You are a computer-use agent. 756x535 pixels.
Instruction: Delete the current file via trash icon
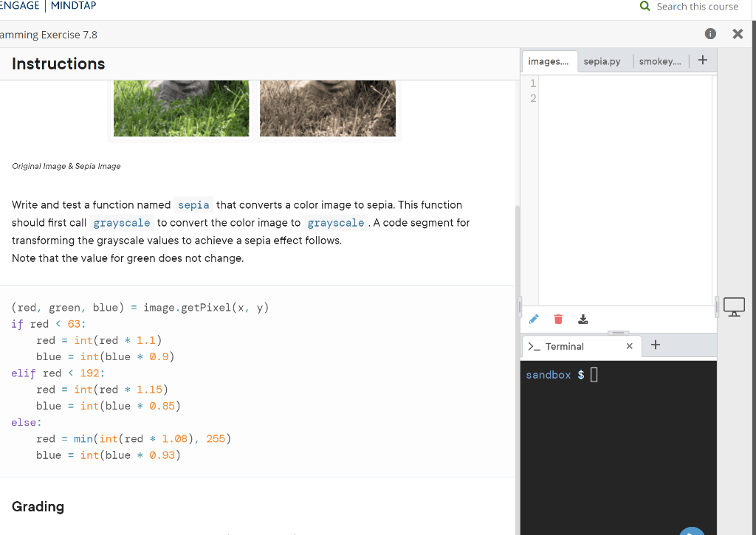click(558, 319)
